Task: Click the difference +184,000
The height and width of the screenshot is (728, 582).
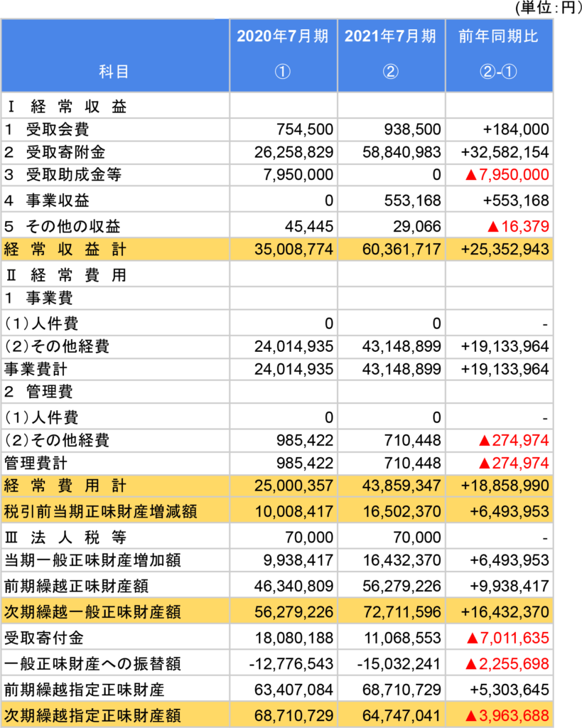Action: (516, 129)
